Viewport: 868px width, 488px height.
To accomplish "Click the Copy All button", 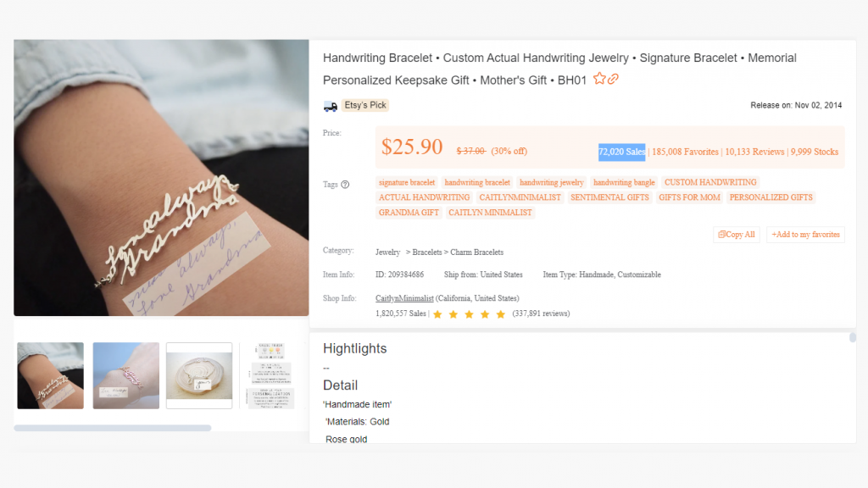I will pyautogui.click(x=736, y=235).
